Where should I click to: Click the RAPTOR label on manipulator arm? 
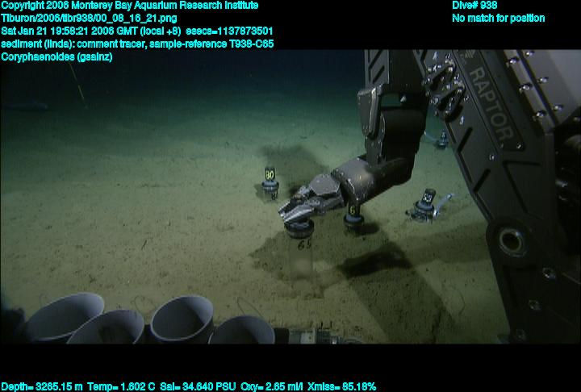pos(491,105)
